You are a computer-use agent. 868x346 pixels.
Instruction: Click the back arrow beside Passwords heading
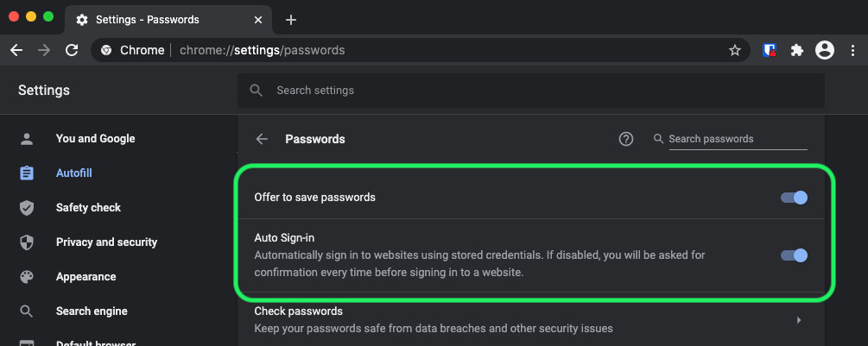click(x=262, y=139)
